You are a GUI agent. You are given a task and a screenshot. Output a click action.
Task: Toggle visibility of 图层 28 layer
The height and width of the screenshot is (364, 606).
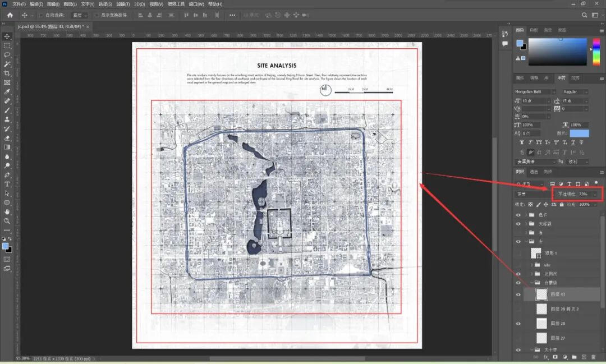click(x=518, y=324)
